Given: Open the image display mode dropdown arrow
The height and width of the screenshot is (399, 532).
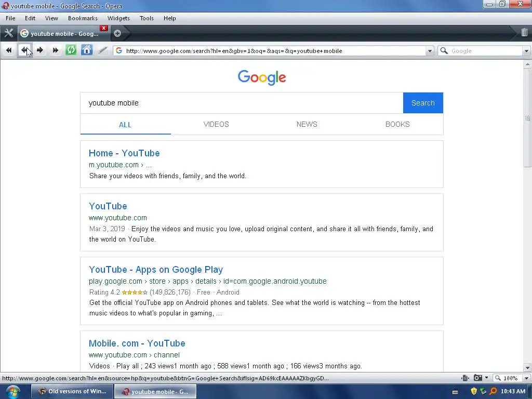Looking at the screenshot, I should click(x=486, y=378).
